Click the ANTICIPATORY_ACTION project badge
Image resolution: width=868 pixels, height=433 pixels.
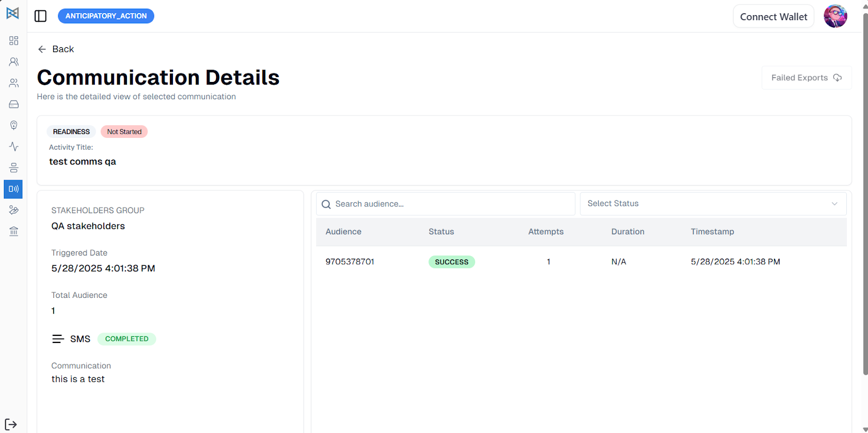pyautogui.click(x=106, y=16)
